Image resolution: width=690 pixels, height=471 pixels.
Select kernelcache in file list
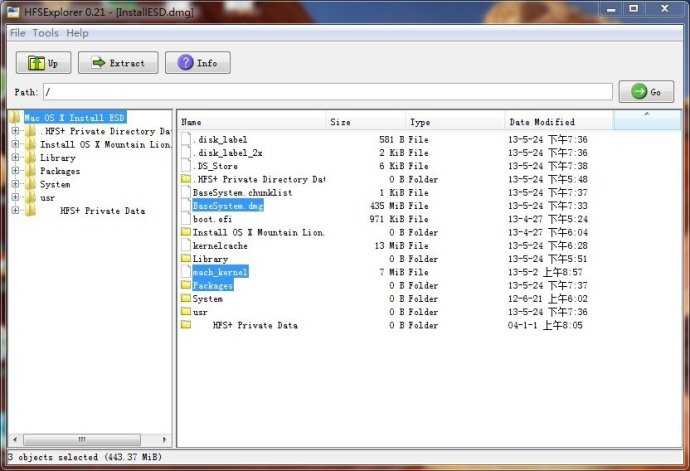click(220, 246)
